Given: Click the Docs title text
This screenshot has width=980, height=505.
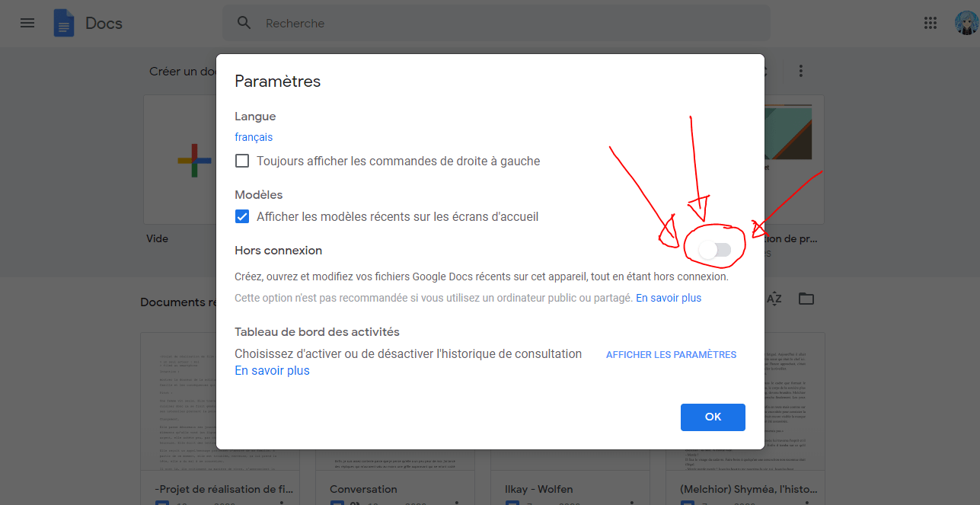Looking at the screenshot, I should click(x=104, y=23).
